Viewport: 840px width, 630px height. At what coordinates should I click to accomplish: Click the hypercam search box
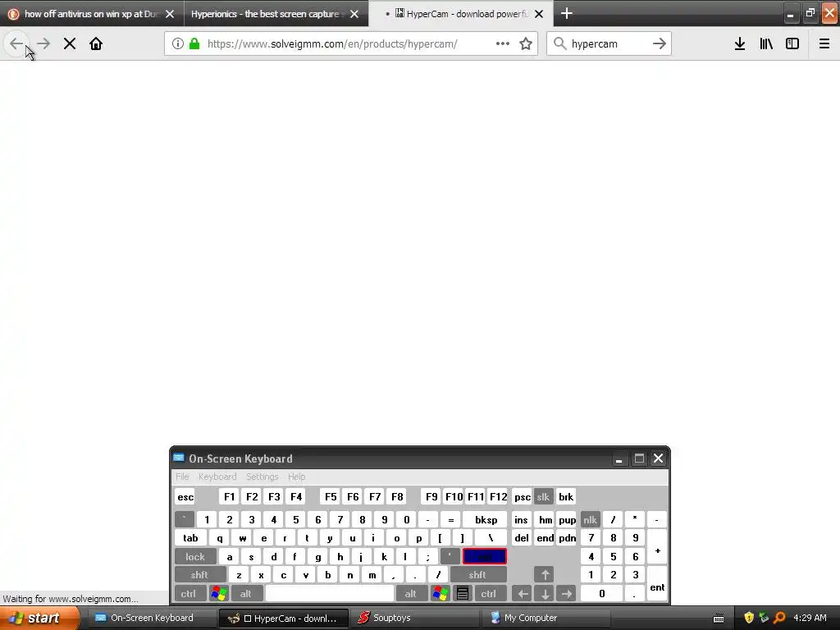pos(608,44)
